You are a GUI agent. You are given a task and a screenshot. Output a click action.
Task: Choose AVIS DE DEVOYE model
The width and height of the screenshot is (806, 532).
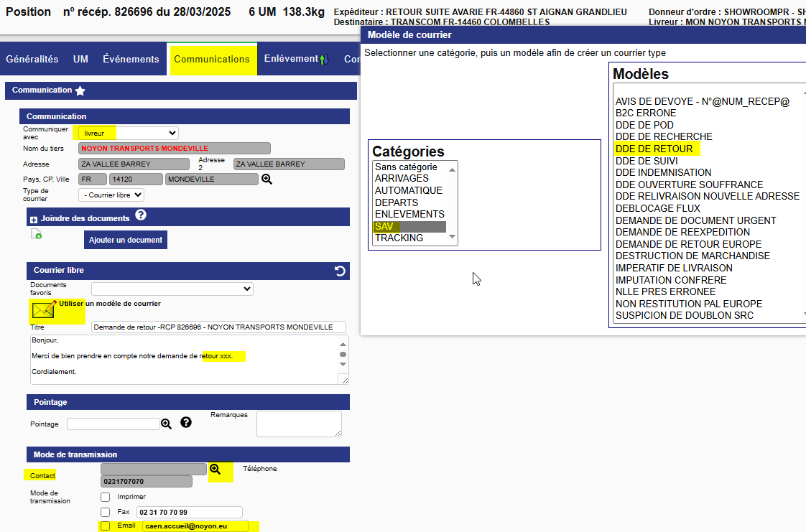(702, 102)
